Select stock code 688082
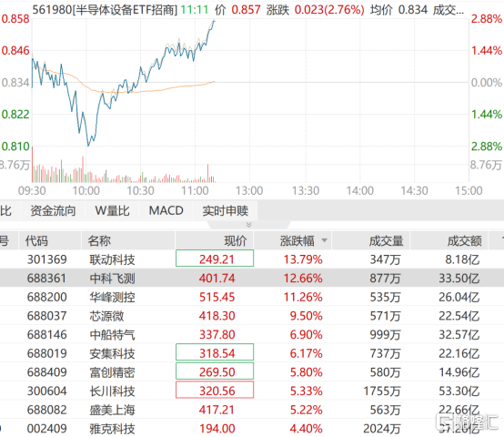The width and height of the screenshot is (504, 437). pos(47,410)
